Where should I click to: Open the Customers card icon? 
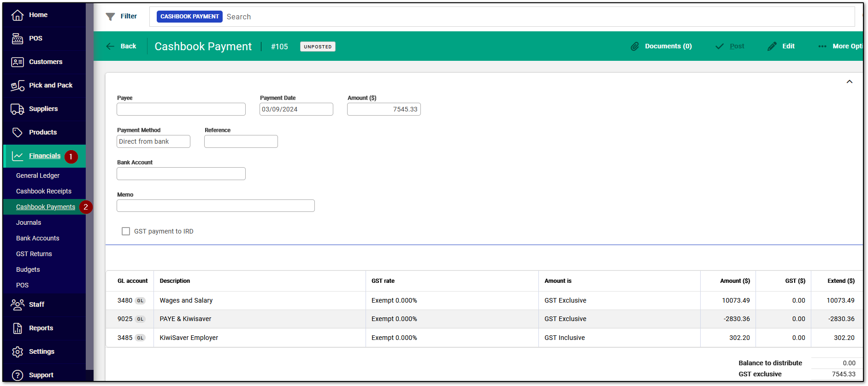[18, 62]
